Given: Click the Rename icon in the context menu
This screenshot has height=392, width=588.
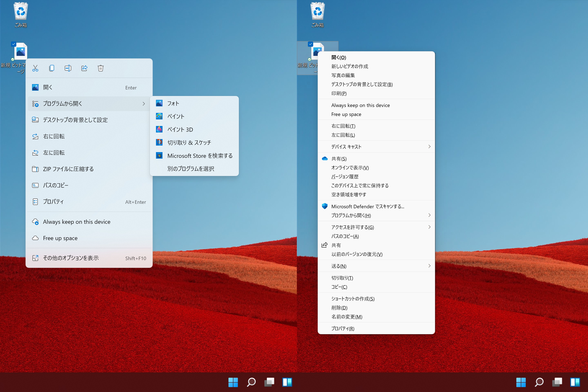Looking at the screenshot, I should (x=68, y=68).
